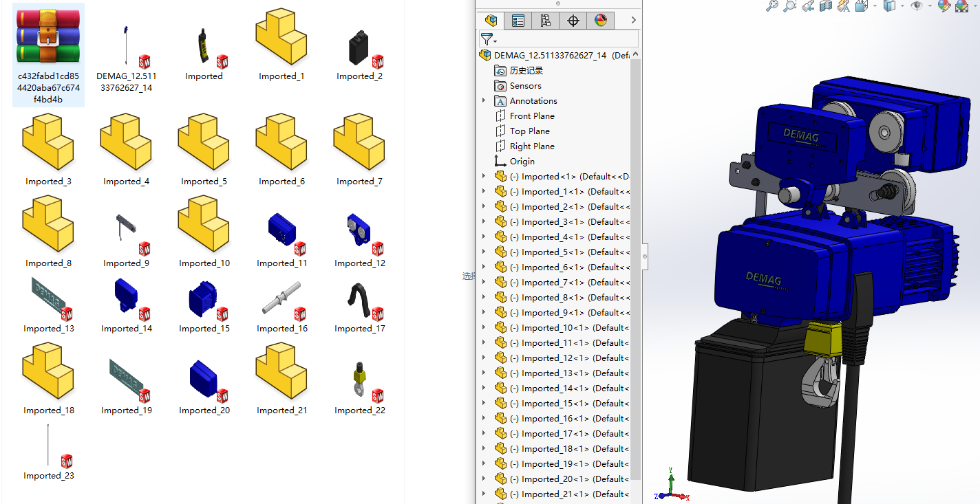Expand the Imported_20<1> component node
Screen dimensions: 980x504
484,479
